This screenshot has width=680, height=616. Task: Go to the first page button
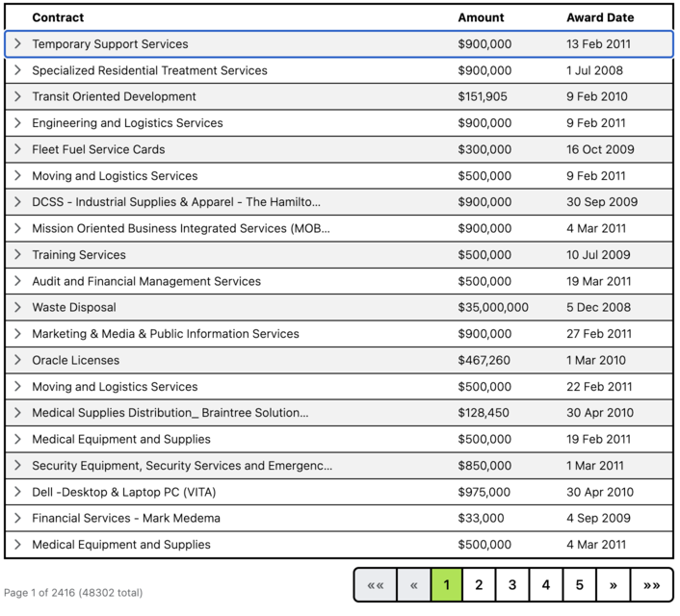point(376,585)
